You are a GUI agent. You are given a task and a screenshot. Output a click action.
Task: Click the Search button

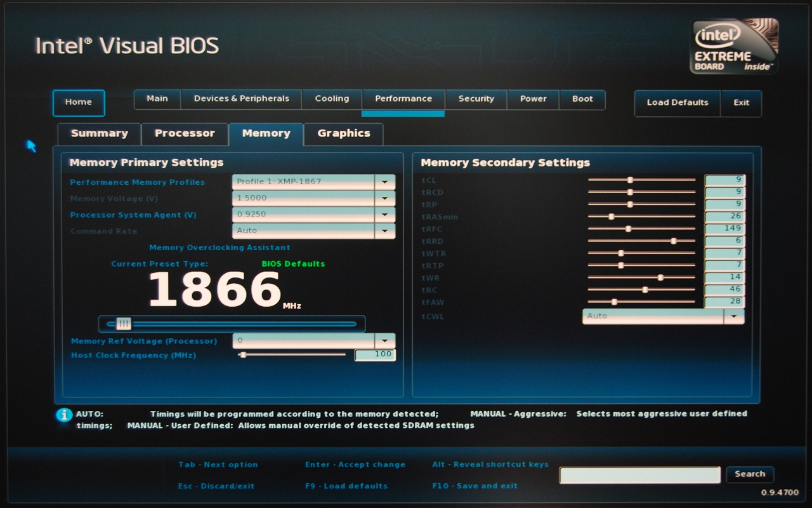[750, 474]
